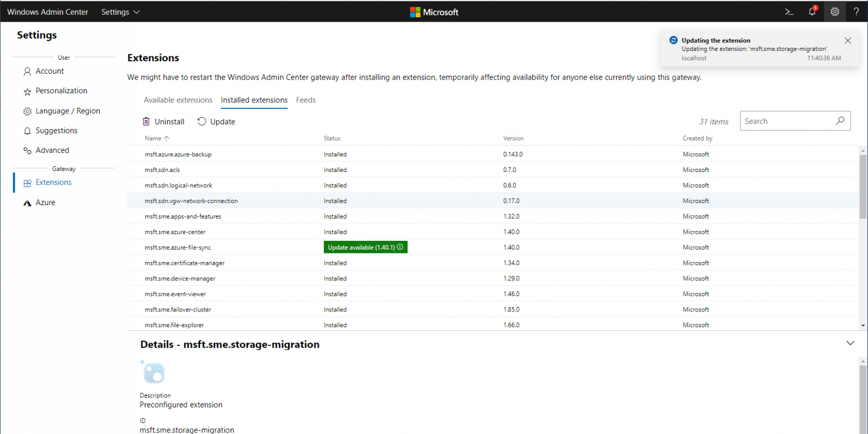Click the Personalization star icon
The height and width of the screenshot is (434, 868).
click(27, 92)
